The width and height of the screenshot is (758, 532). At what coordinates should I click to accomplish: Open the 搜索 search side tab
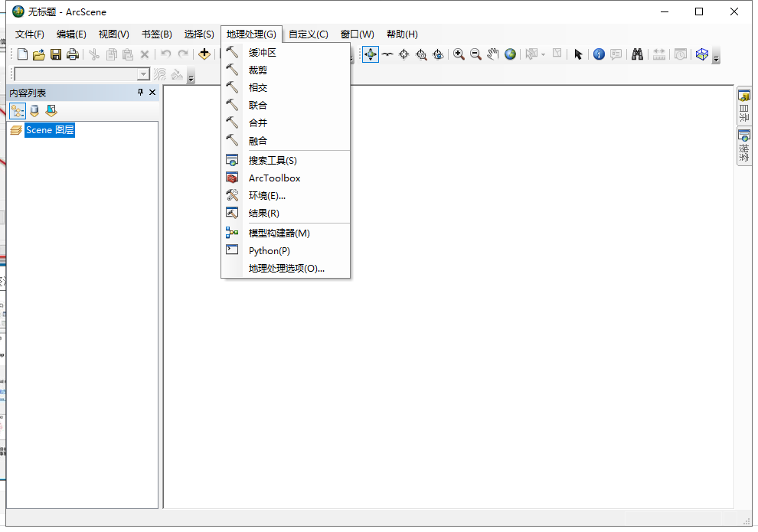(744, 146)
